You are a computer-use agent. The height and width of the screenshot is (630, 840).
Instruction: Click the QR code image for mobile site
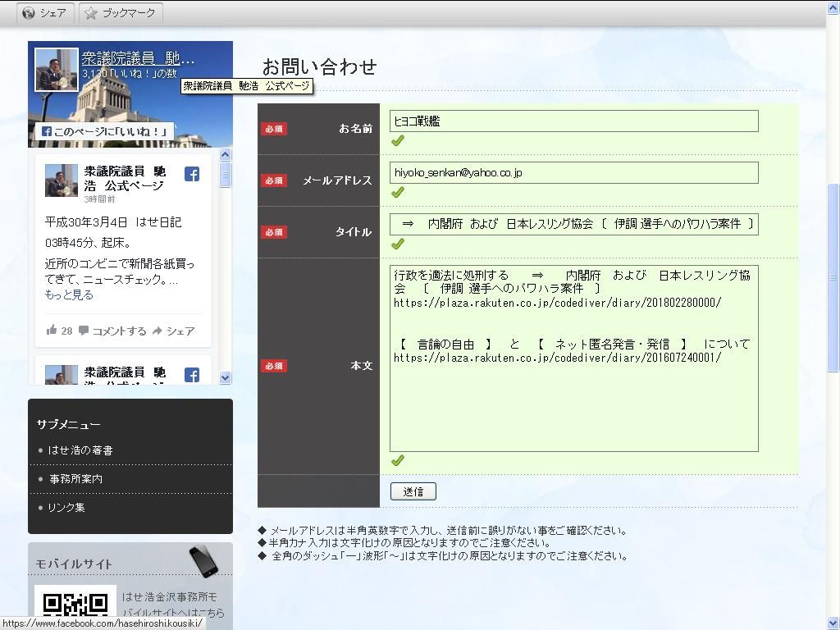[75, 605]
